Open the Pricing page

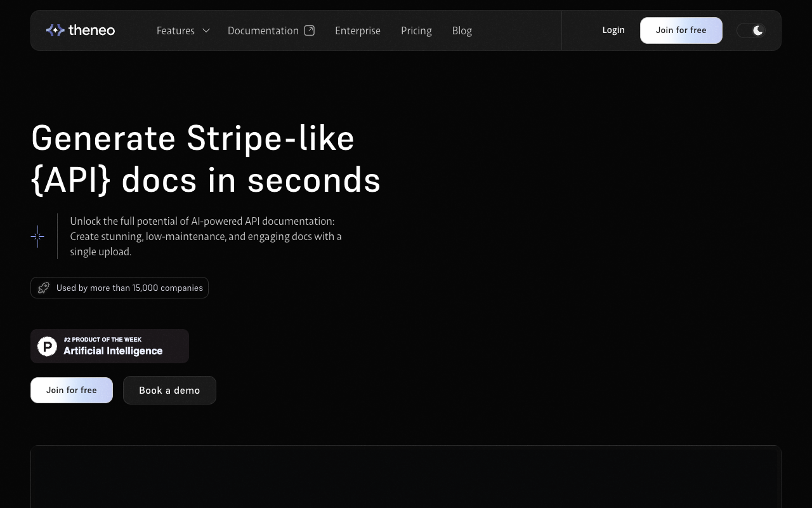click(x=416, y=30)
